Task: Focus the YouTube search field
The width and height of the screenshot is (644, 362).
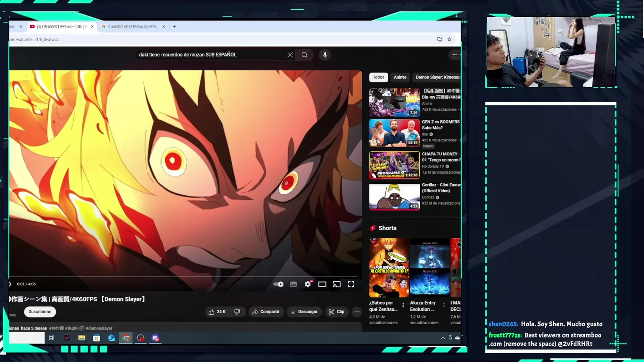Action: pyautogui.click(x=211, y=55)
